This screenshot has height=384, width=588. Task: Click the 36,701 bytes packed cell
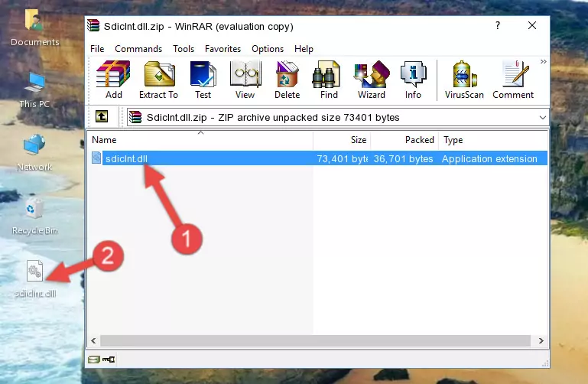tap(403, 158)
